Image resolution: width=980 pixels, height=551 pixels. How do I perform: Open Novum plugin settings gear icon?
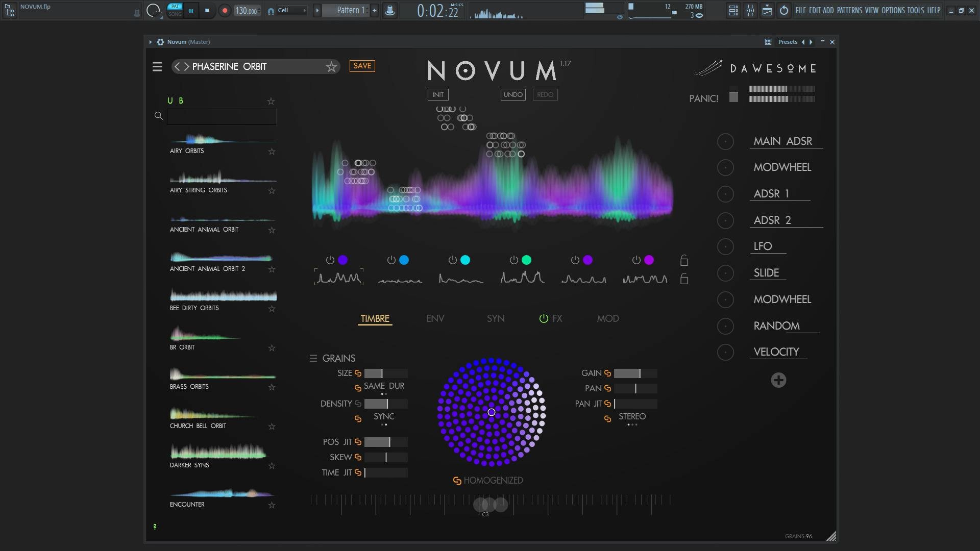[160, 42]
